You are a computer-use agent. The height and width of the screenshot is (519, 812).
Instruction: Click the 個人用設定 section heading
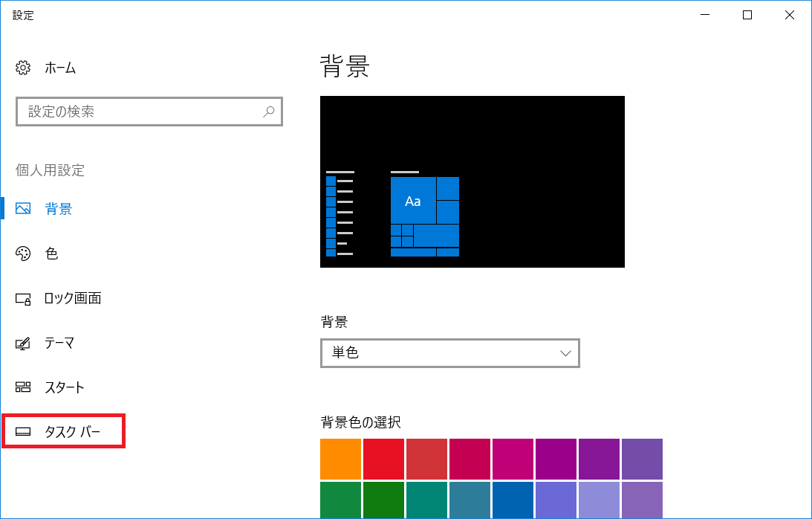[x=50, y=170]
